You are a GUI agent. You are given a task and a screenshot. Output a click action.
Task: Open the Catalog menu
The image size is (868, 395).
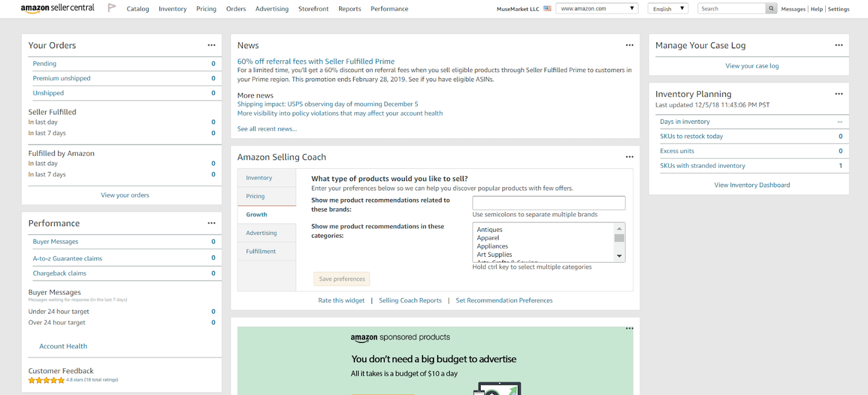tap(138, 9)
